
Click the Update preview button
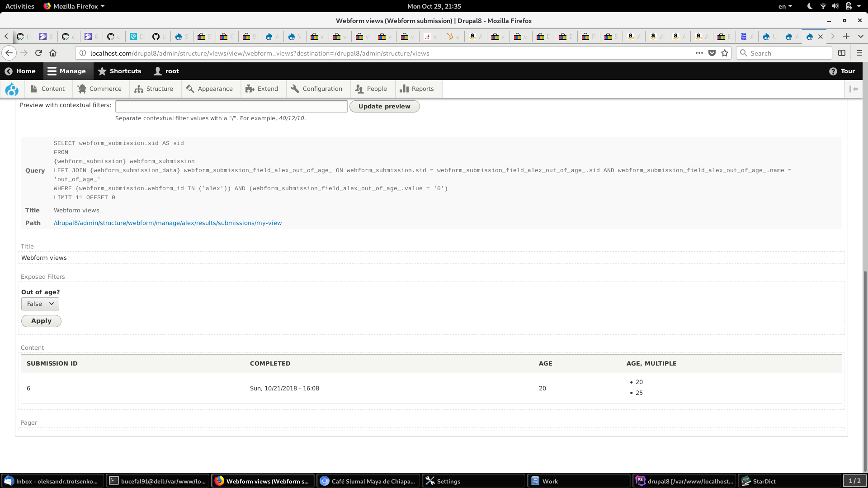tap(384, 106)
